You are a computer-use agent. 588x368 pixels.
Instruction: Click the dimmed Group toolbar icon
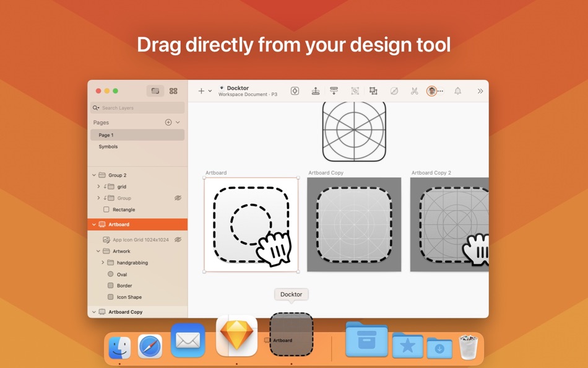[355, 91]
